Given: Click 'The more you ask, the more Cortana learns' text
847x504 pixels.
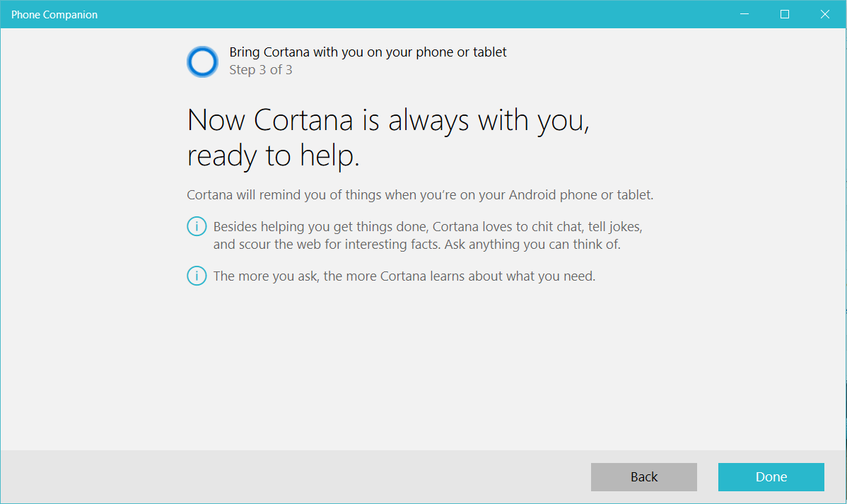Looking at the screenshot, I should click(x=404, y=276).
